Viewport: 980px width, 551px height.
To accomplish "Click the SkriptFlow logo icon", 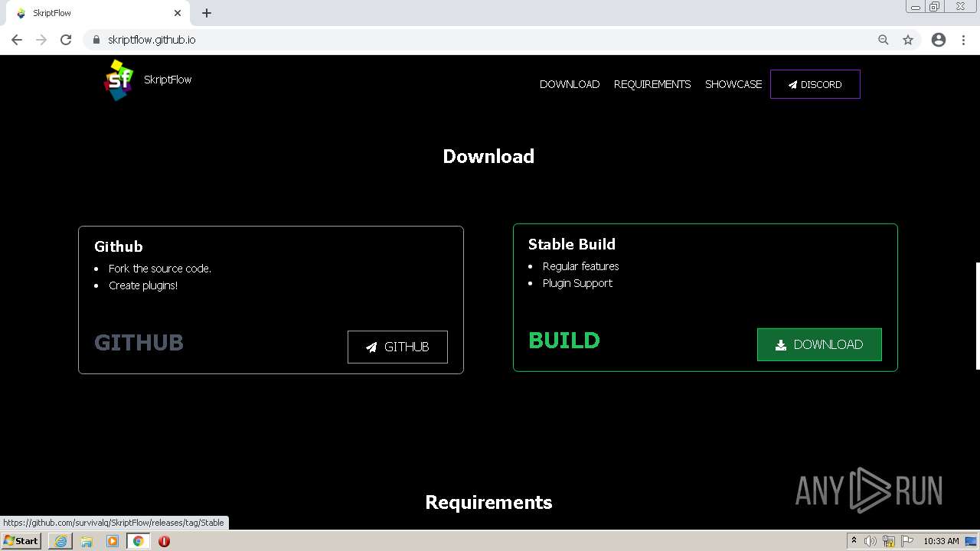I will (119, 80).
